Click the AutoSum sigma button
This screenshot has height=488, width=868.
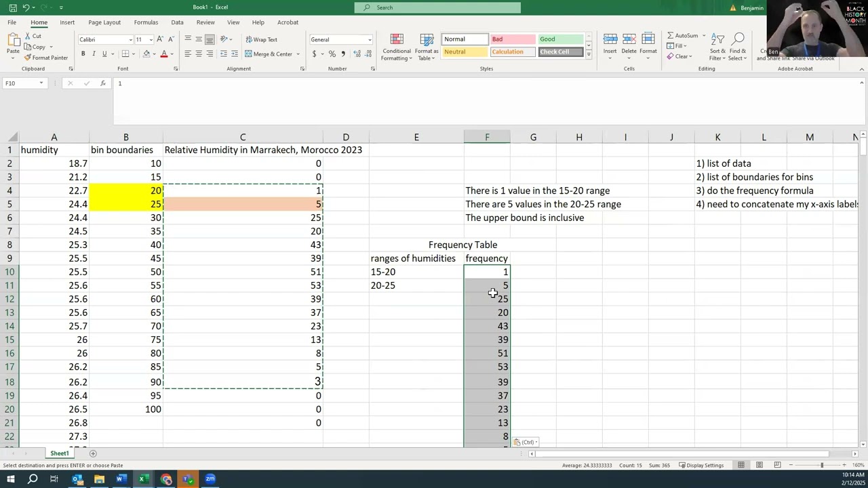coord(684,35)
